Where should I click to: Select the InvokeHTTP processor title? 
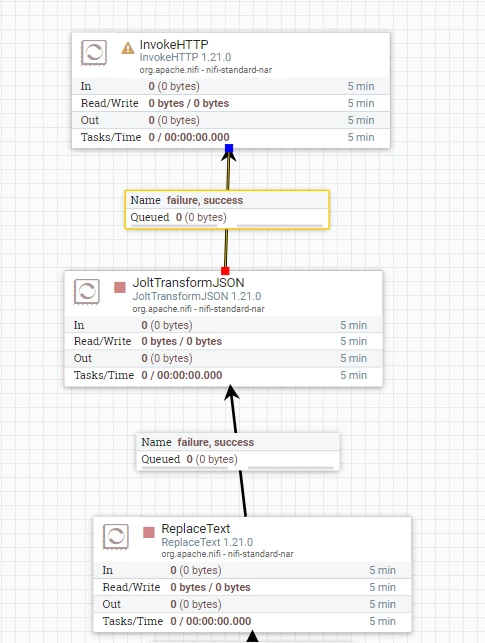[x=174, y=44]
